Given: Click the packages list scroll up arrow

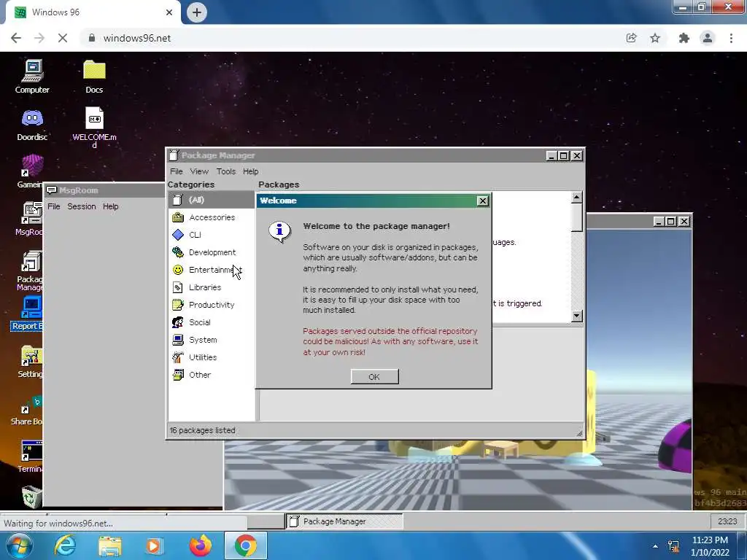Looking at the screenshot, I should point(576,197).
